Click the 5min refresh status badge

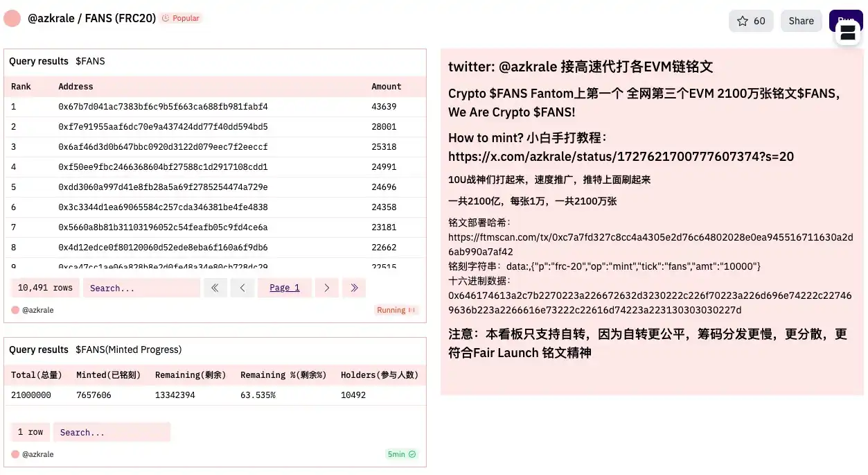(x=401, y=454)
